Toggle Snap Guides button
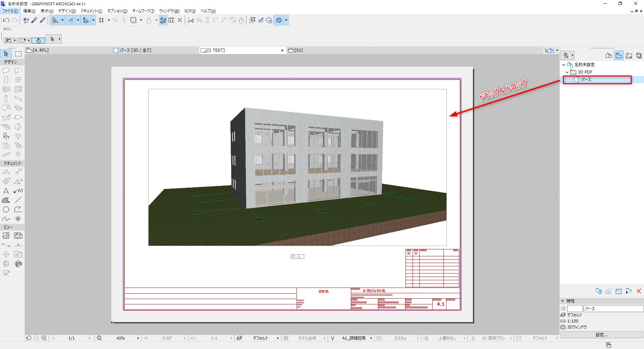The width and height of the screenshot is (644, 349). coord(71,20)
